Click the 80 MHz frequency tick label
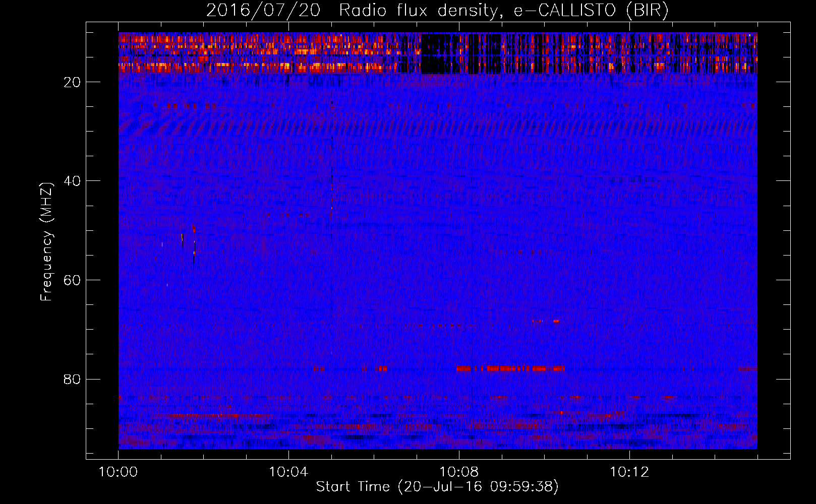Image resolution: width=816 pixels, height=504 pixels. click(x=72, y=379)
